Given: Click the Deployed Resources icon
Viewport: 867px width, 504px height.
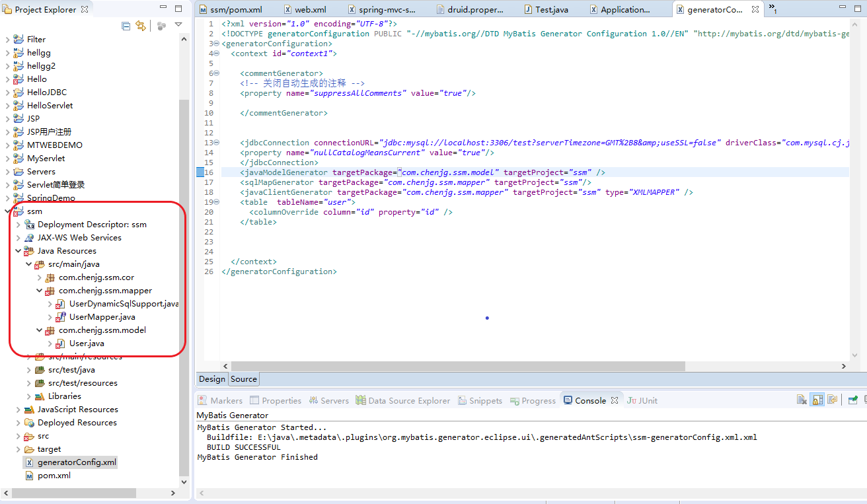Looking at the screenshot, I should (x=29, y=422).
